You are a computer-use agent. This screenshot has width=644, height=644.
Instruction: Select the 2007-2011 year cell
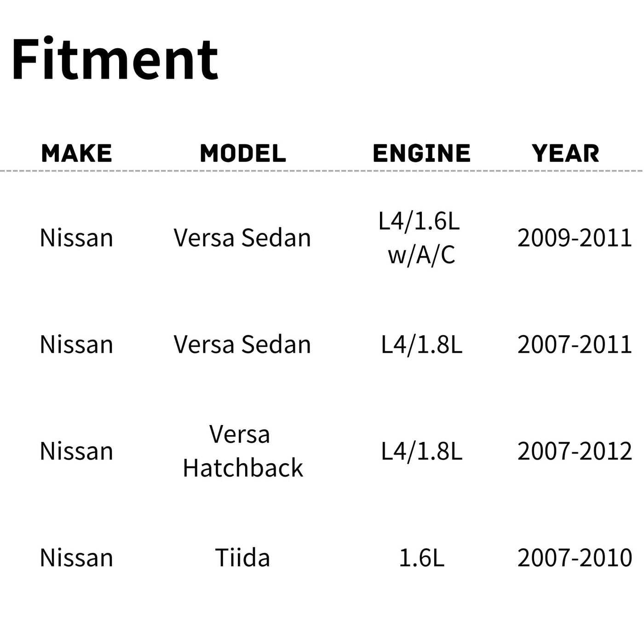pyautogui.click(x=575, y=345)
